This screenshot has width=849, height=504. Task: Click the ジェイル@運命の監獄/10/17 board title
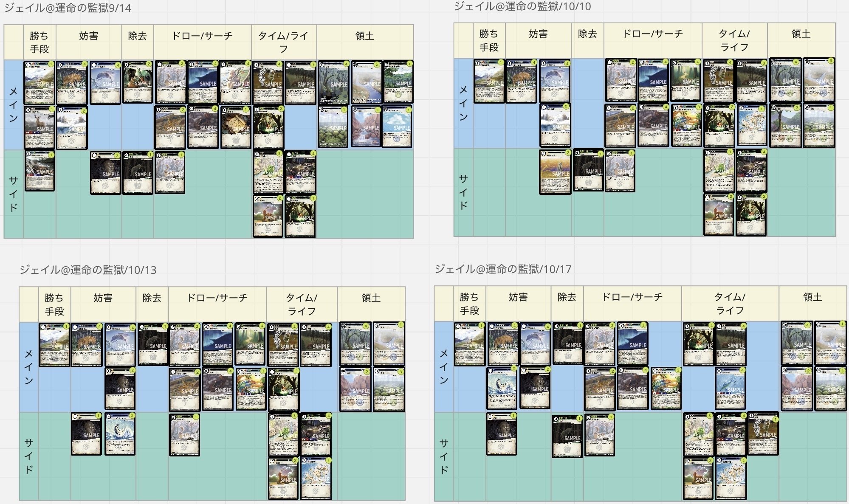point(503,269)
